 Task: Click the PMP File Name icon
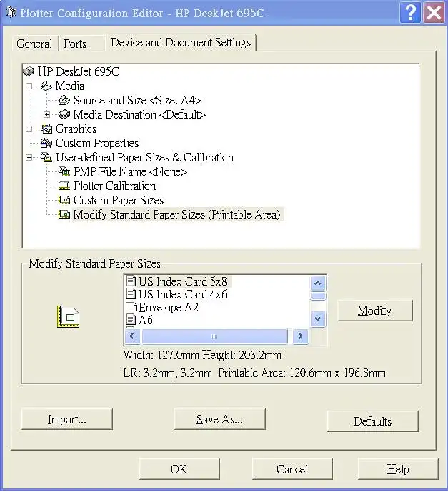(x=64, y=171)
